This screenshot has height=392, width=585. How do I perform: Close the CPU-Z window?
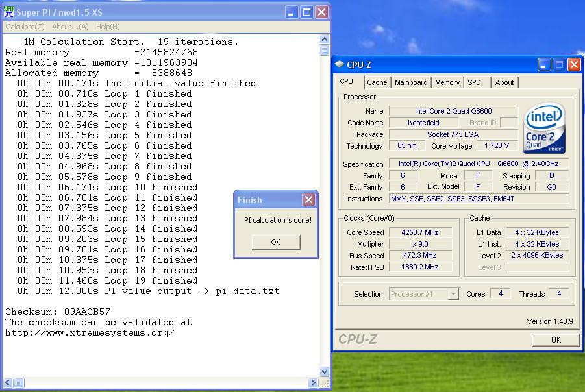click(574, 64)
